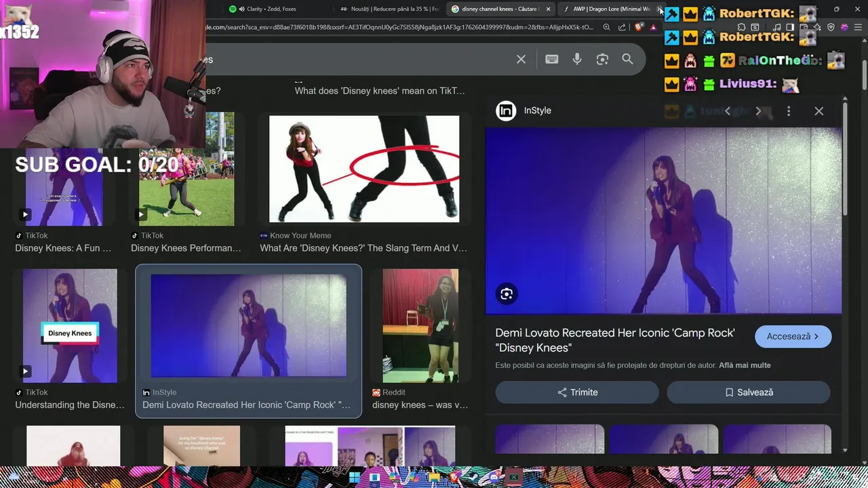Open 'Disney Knees Performan…' TikTok result title

186,248
